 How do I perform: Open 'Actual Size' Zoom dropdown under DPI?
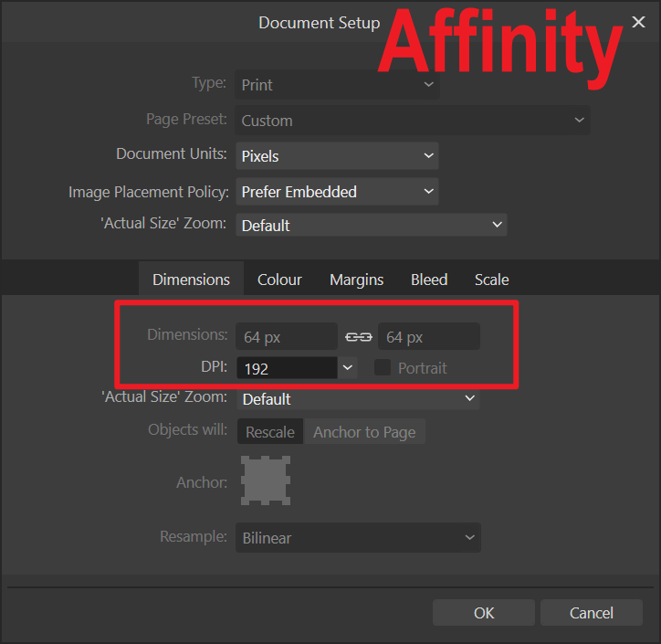358,398
